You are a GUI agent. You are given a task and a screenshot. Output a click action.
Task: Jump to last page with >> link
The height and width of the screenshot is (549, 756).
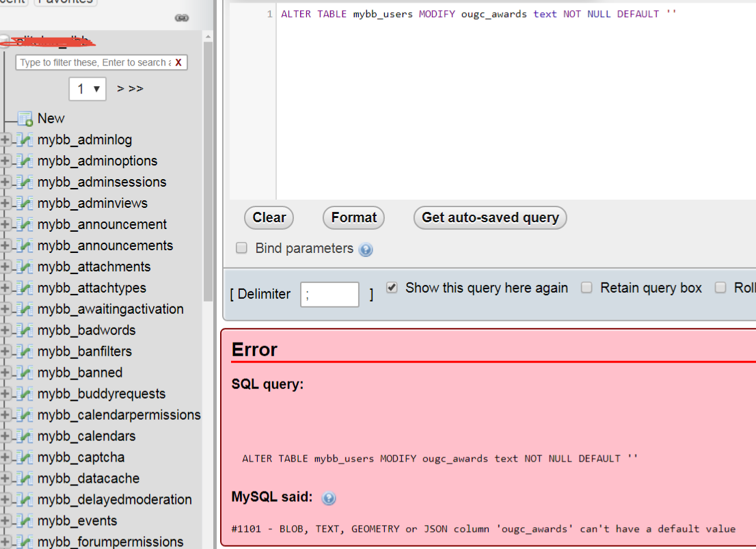tap(136, 89)
